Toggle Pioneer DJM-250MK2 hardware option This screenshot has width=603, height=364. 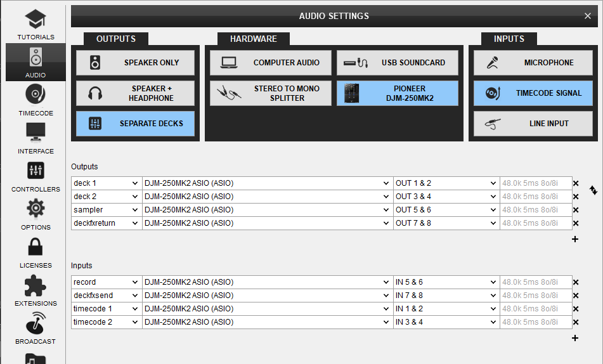tap(398, 93)
